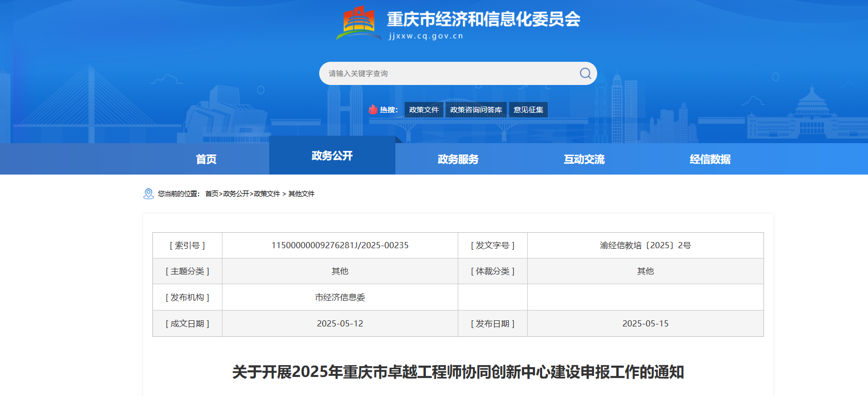Click the keyword search input field
The image size is (868, 396).
pos(448,74)
